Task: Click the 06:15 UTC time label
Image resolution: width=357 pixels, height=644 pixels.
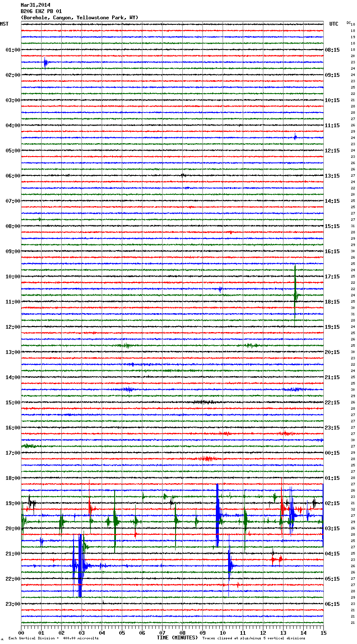Action: click(332, 604)
